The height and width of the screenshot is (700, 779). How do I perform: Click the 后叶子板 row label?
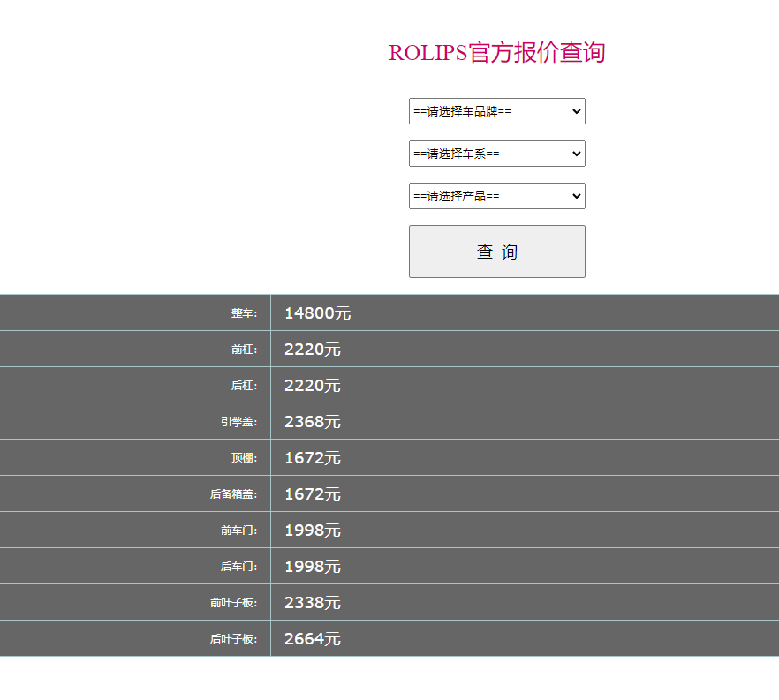tap(233, 639)
